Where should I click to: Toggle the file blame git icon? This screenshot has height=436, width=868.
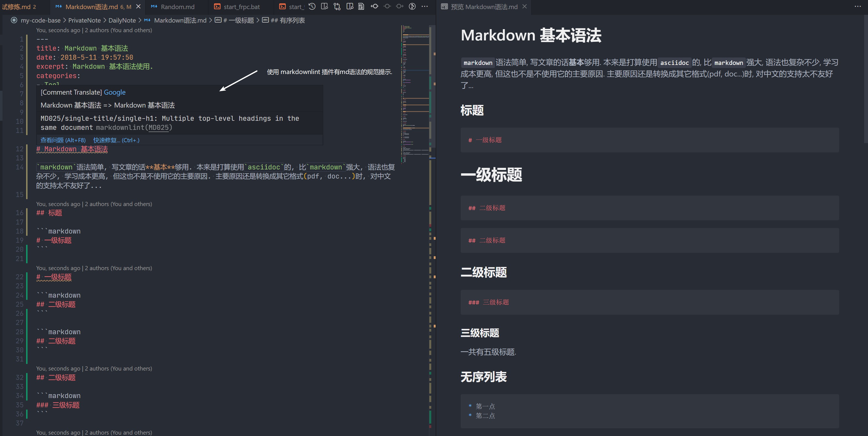click(412, 6)
